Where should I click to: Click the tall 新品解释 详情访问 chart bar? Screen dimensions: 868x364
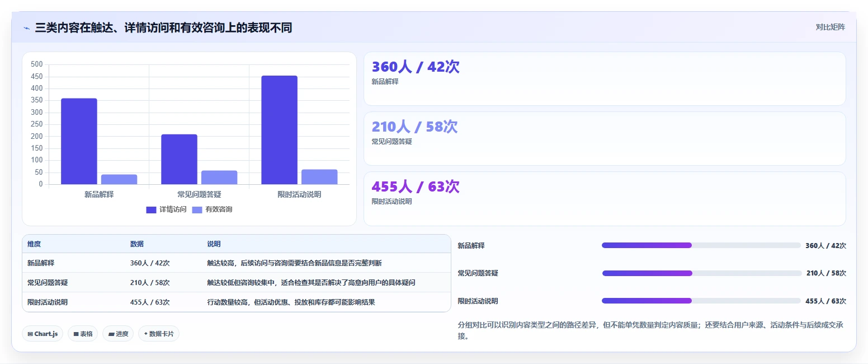[79, 141]
